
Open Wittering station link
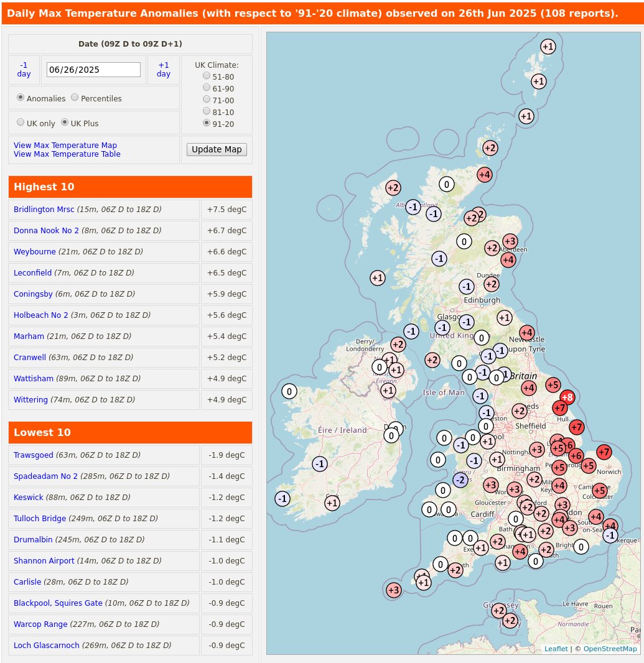[x=30, y=399]
